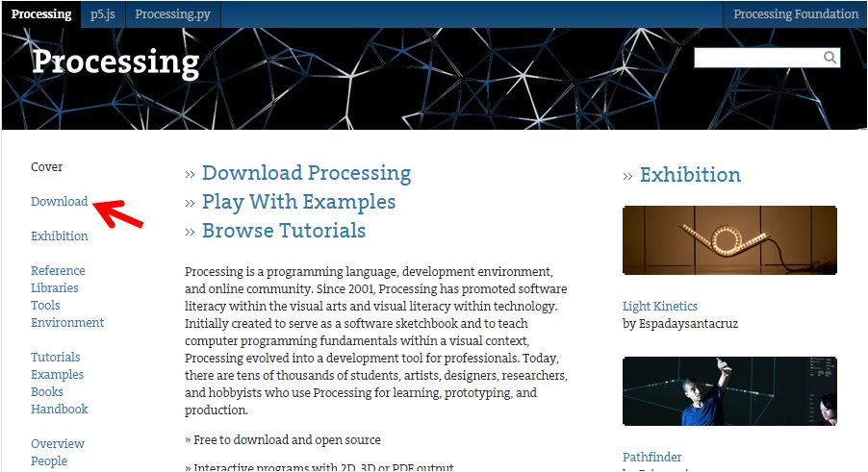Open the Libraries link
The image size is (868, 472).
click(55, 288)
